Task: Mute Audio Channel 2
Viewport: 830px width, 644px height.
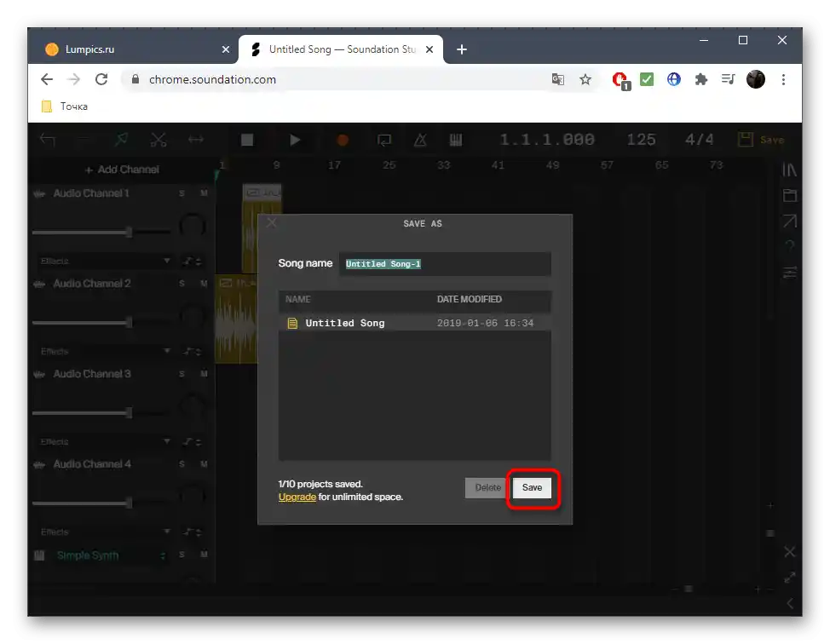Action: [x=204, y=284]
